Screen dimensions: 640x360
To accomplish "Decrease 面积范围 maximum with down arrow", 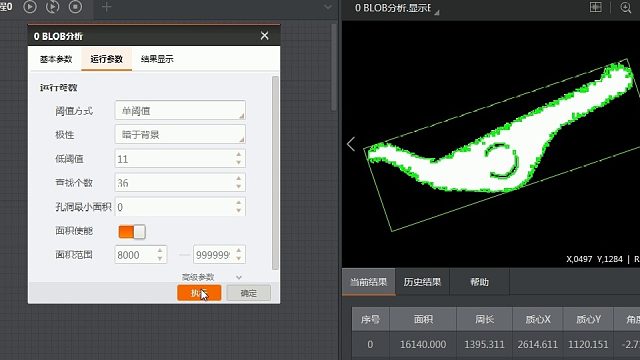I will tap(239, 259).
